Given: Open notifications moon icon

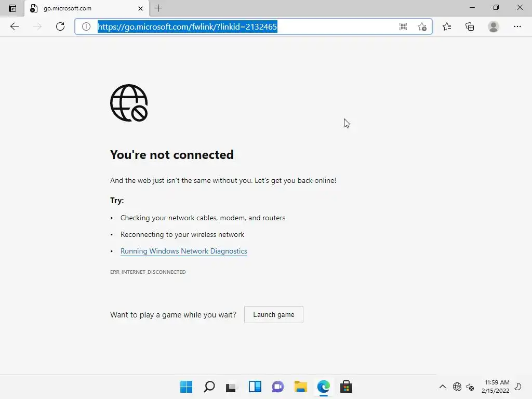Looking at the screenshot, I should [518, 387].
